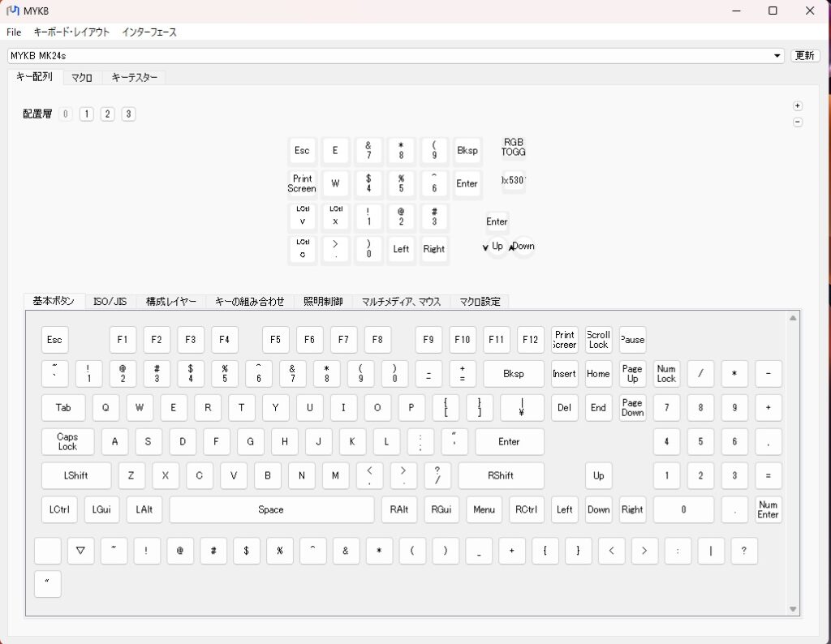This screenshot has width=831, height=644.
Task: Pick the Del keycode
Action: click(x=565, y=408)
